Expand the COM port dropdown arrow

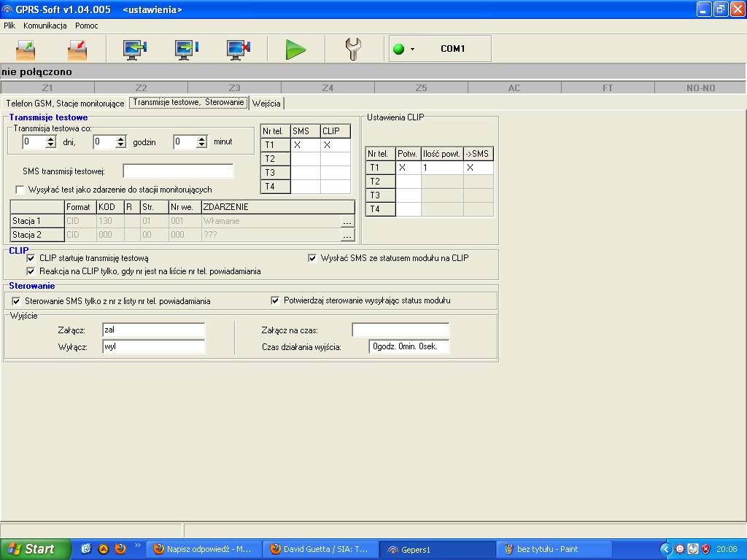pyautogui.click(x=413, y=49)
